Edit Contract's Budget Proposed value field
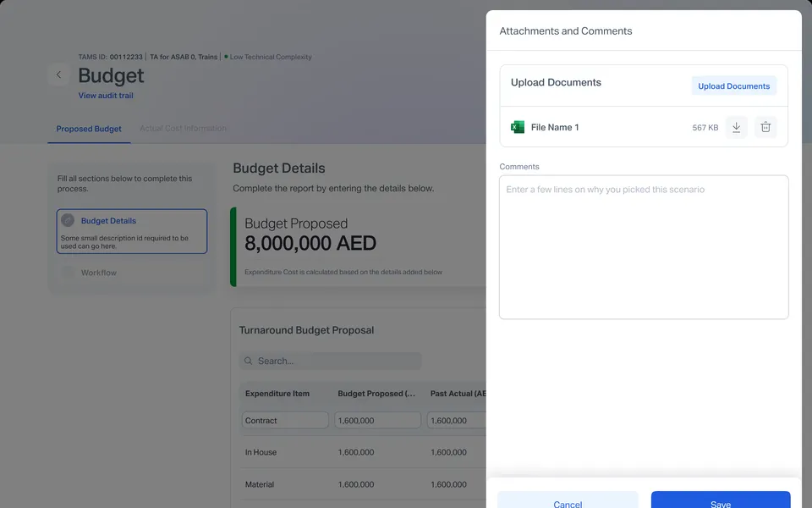The image size is (812, 508). point(377,421)
